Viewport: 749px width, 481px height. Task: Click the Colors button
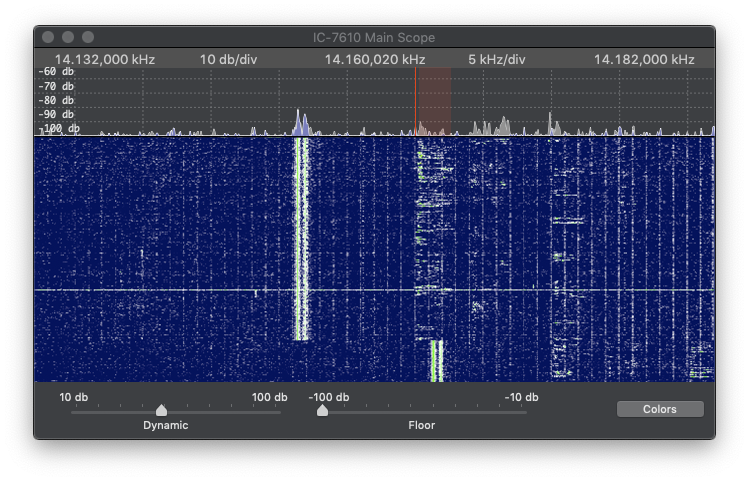click(x=660, y=409)
